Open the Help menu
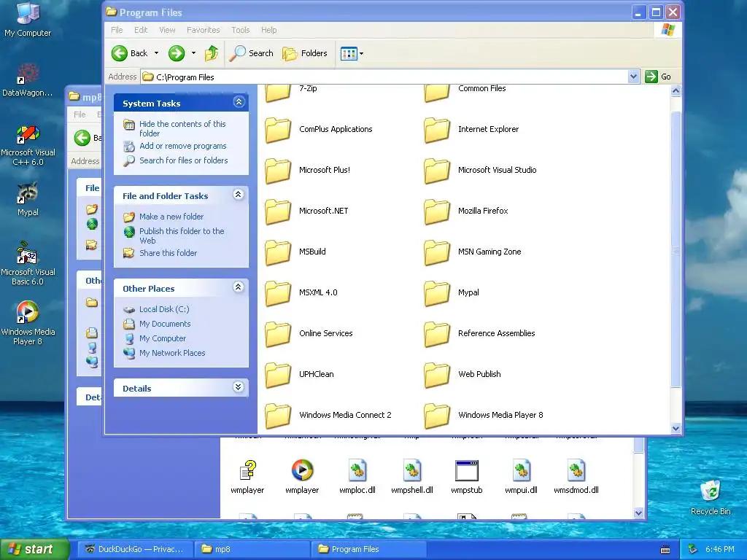The height and width of the screenshot is (560, 747). pos(268,30)
